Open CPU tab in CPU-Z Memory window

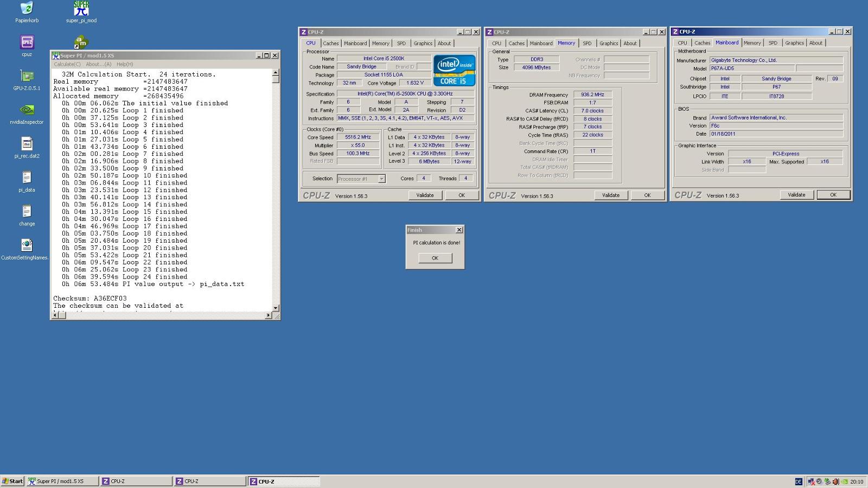496,43
